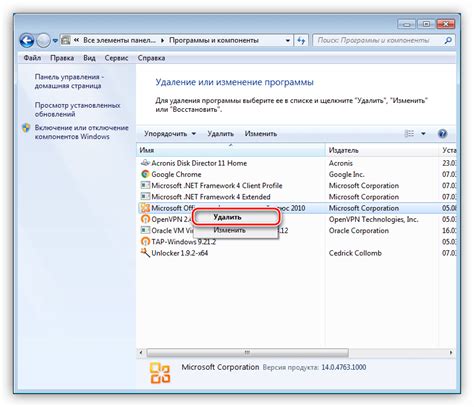Select Microsoft .NET Framework 4 Extended

click(x=297, y=197)
